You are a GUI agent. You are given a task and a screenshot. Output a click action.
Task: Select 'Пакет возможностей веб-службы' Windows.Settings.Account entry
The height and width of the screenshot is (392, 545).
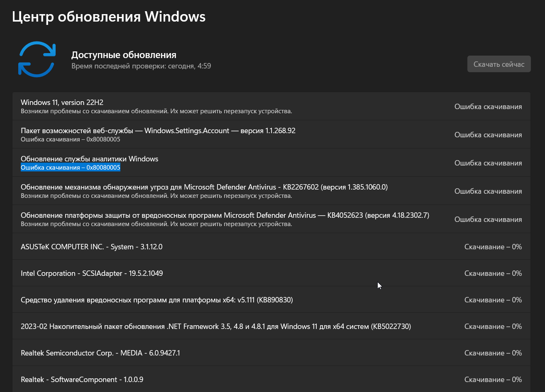(x=158, y=131)
